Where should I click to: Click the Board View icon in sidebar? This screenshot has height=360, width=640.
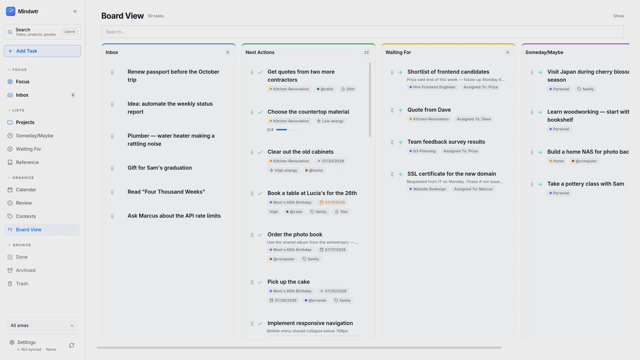[10, 230]
